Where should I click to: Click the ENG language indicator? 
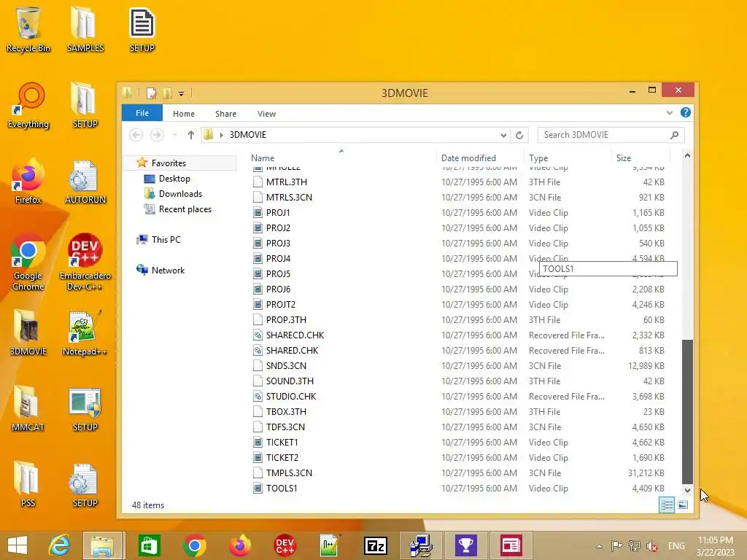676,546
